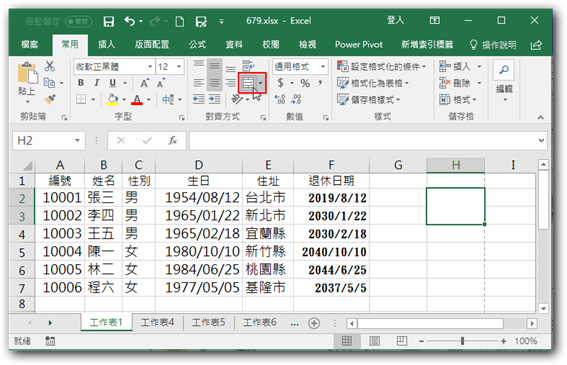Click Increase Decimal icon
Screen dimensions: 567x365
[x=280, y=99]
